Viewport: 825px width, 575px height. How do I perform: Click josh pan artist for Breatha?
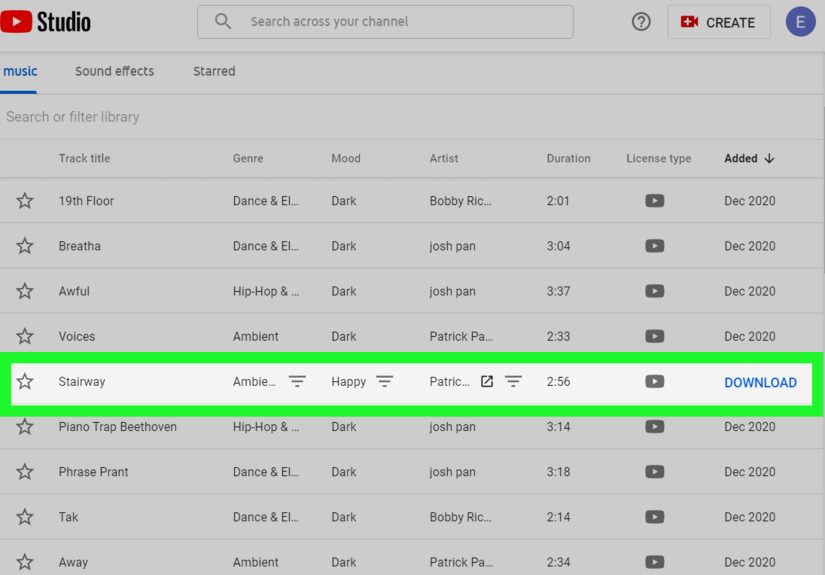coord(452,246)
